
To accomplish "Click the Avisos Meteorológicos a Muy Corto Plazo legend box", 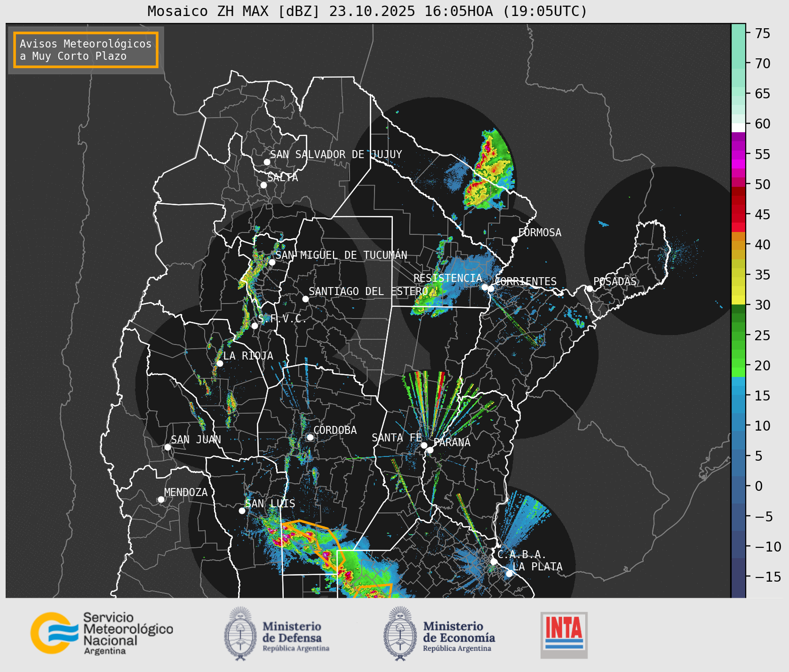I will (x=86, y=50).
